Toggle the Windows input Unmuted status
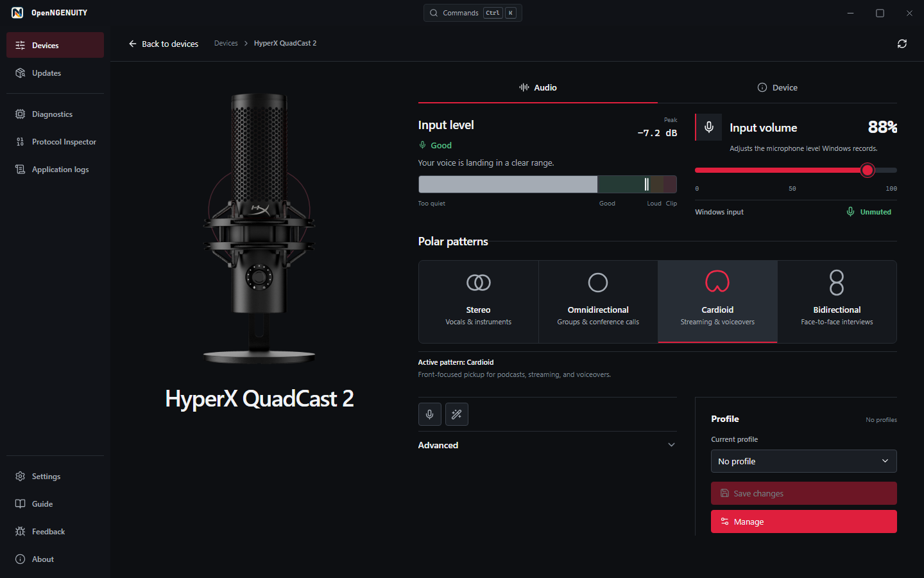This screenshot has width=924, height=578. pyautogui.click(x=869, y=212)
